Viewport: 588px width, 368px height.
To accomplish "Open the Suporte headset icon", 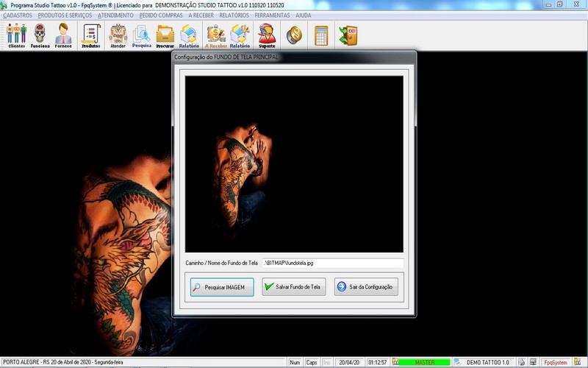I will (267, 35).
